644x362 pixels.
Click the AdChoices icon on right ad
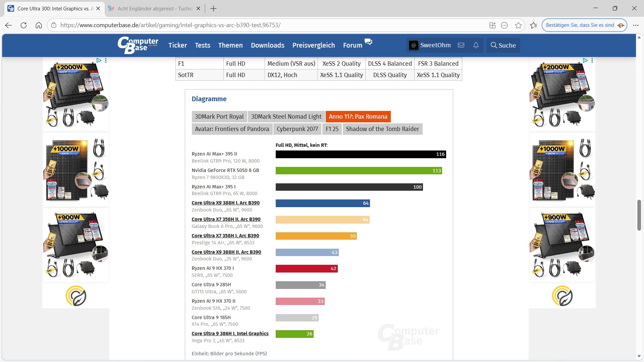pyautogui.click(x=585, y=60)
